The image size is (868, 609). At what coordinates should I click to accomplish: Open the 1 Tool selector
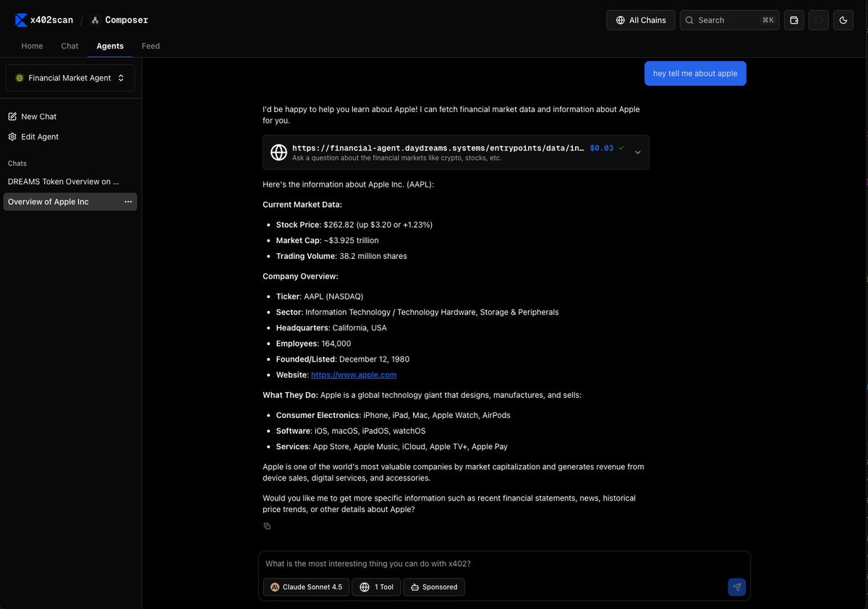(376, 587)
